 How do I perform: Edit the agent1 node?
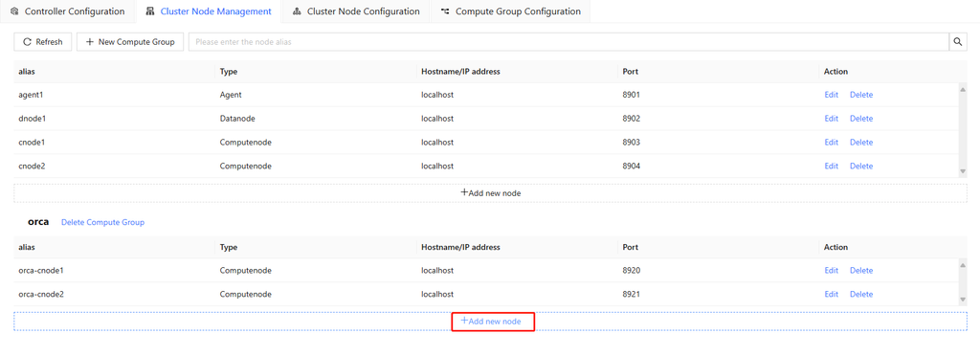[831, 95]
